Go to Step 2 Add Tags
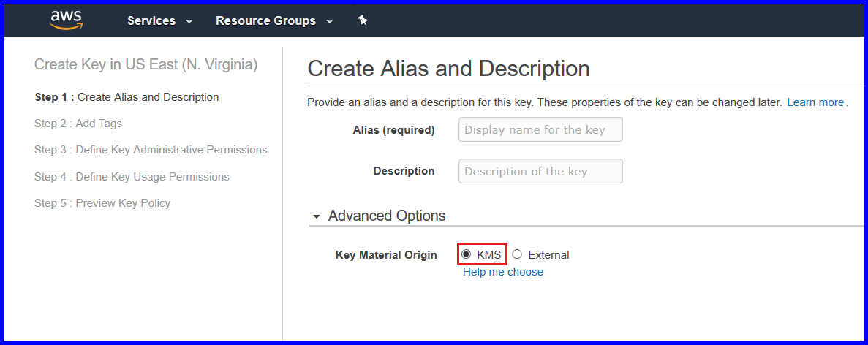 pos(78,124)
